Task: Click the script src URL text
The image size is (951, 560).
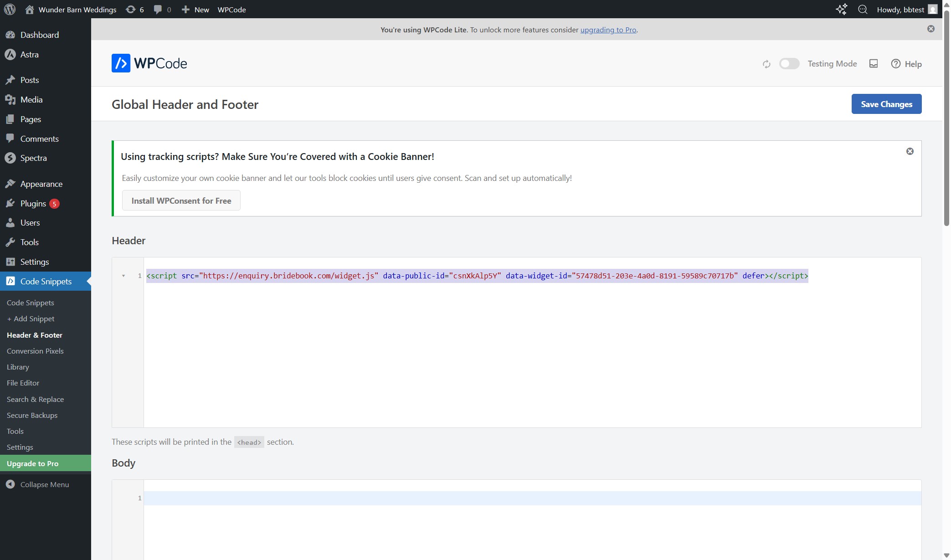Action: click(289, 276)
